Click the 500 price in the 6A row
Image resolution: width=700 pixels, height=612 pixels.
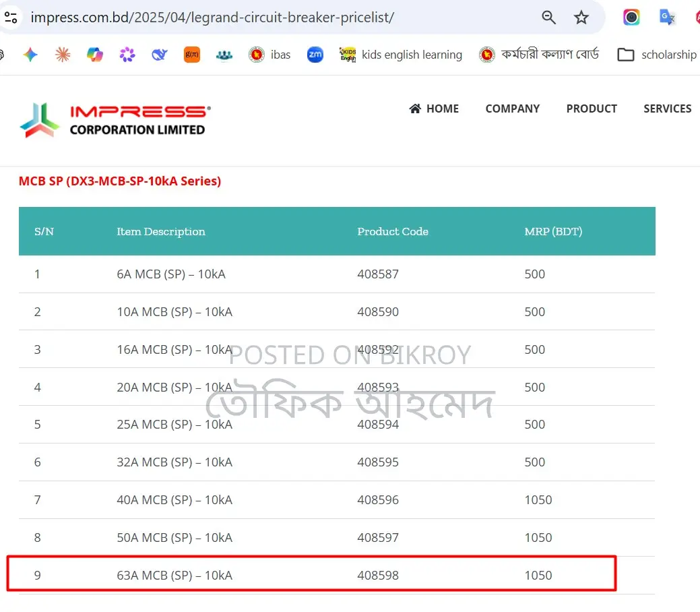click(x=534, y=274)
